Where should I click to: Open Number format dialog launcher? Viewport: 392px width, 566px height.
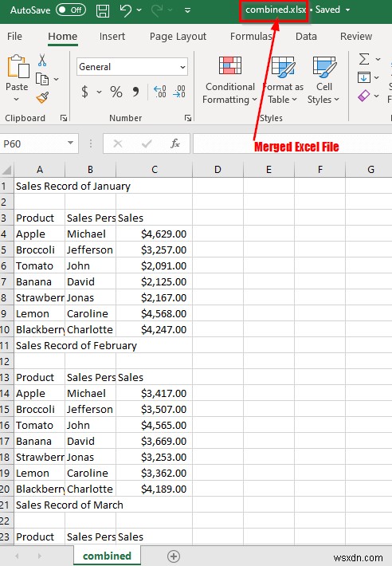(x=188, y=118)
